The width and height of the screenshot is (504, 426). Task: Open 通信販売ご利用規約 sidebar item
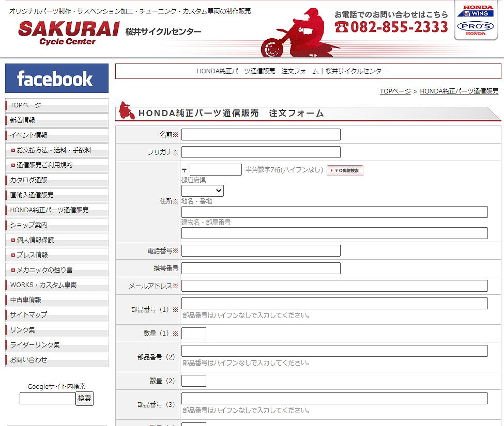(57, 165)
